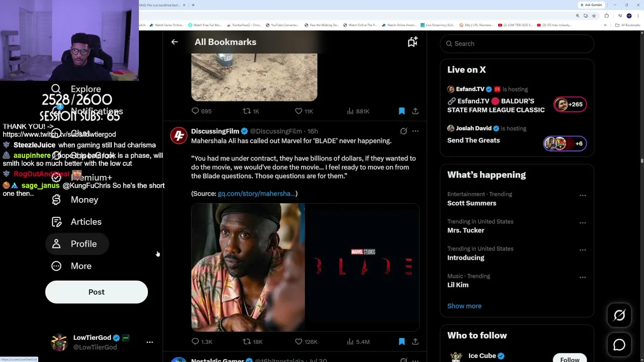Open the Marvel Studios BLADE logo image

(363, 267)
